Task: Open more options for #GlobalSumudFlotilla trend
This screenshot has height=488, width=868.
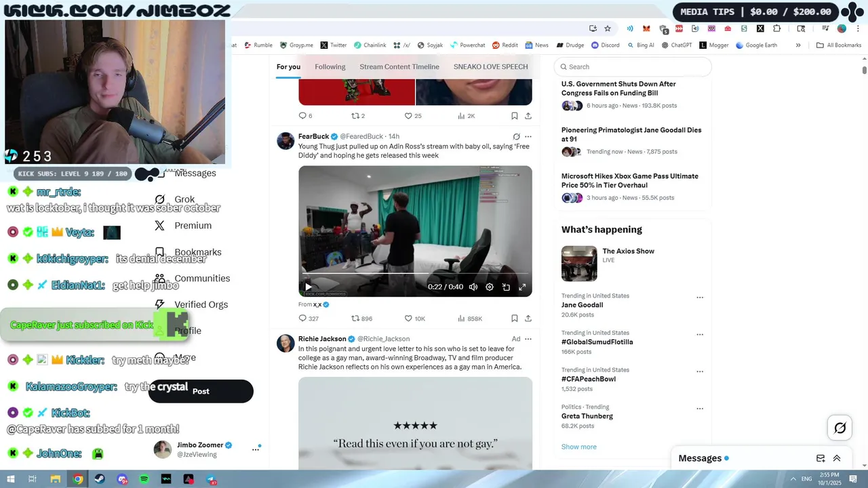Action: 700,335
